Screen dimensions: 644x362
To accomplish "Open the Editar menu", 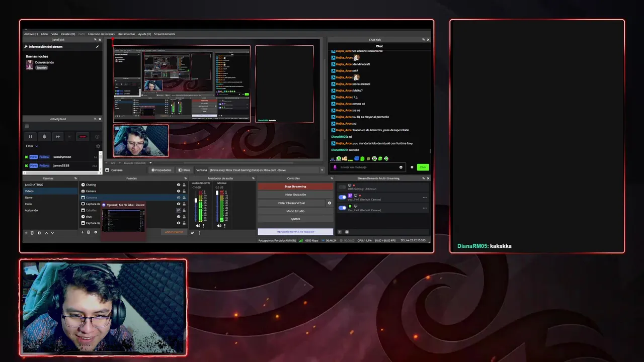I will point(45,34).
